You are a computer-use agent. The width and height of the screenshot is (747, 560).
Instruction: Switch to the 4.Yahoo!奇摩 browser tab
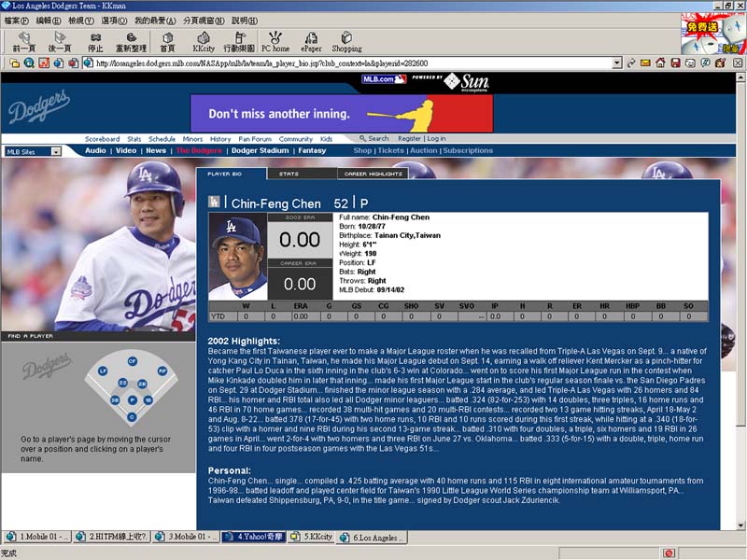pyautogui.click(x=253, y=537)
